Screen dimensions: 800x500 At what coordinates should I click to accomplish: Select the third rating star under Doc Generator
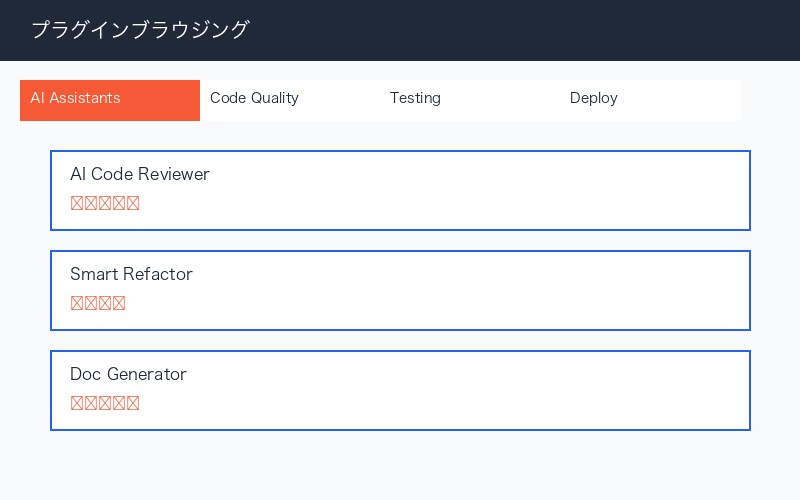105,403
